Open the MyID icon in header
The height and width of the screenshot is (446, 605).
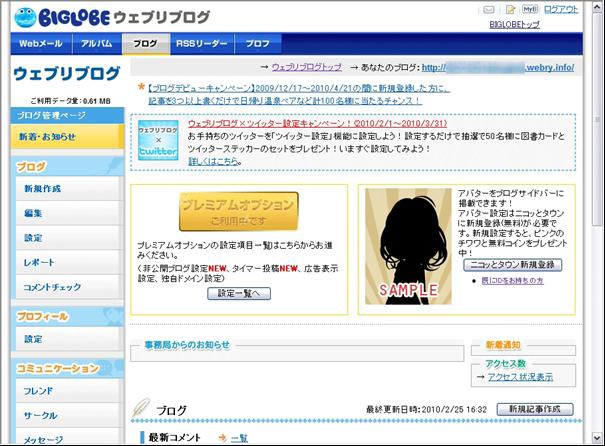click(x=530, y=9)
